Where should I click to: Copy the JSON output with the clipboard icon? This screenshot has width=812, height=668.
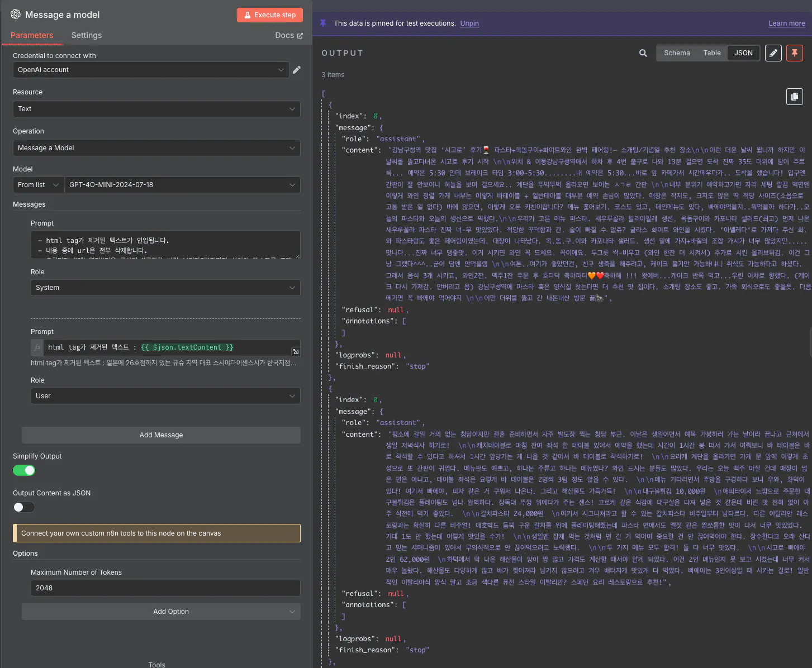[x=795, y=97]
